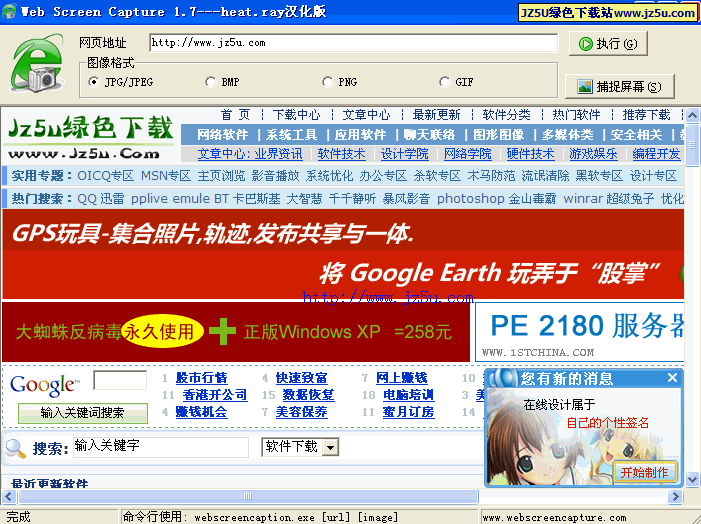Click the 大蜘蛛反病毒 Windows XP banner
701x524 pixels.
point(236,332)
